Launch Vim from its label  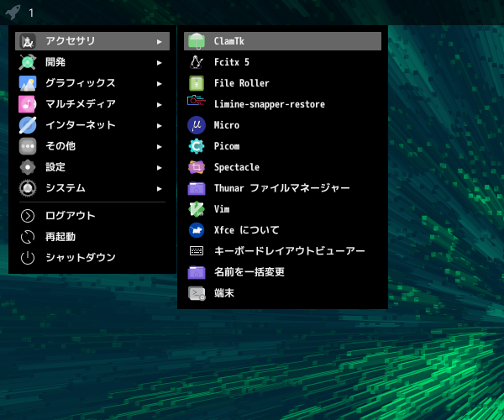[x=222, y=209]
